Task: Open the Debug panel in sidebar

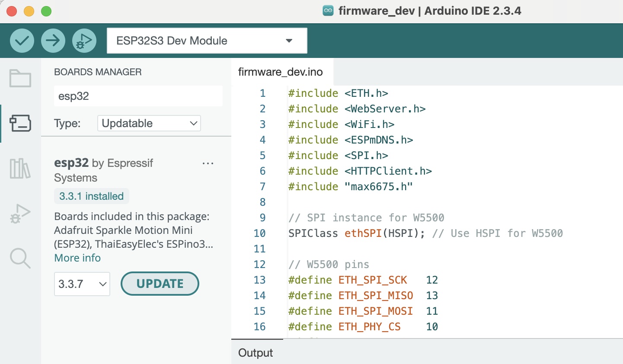Action: (x=20, y=213)
